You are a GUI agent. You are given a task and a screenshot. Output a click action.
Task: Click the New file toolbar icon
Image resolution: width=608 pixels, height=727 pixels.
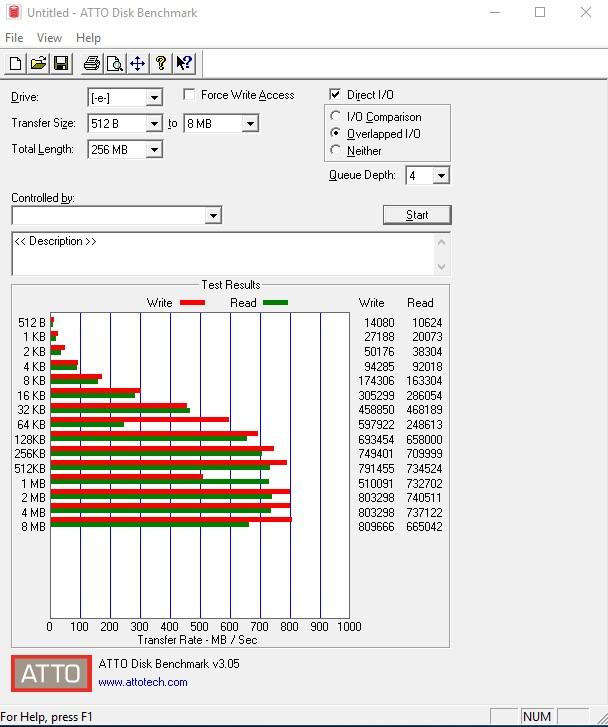click(x=15, y=63)
